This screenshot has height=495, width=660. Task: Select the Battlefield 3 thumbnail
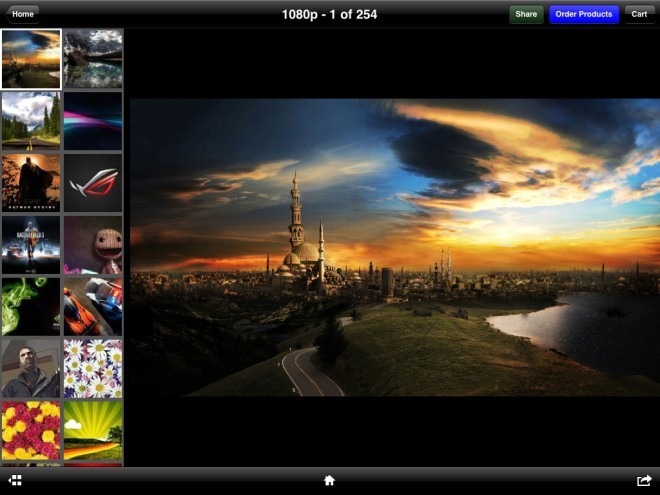pyautogui.click(x=31, y=245)
